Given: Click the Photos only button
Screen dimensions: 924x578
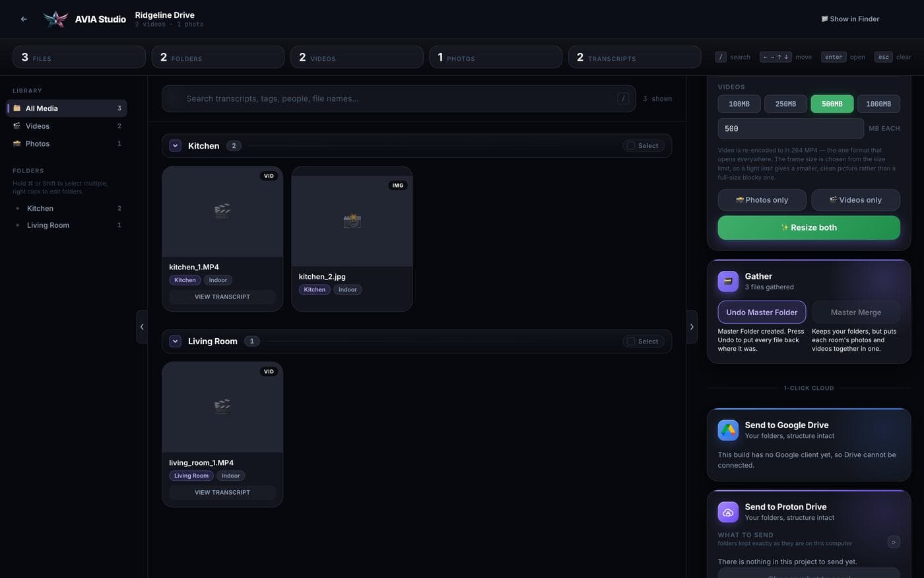Looking at the screenshot, I should [x=762, y=199].
